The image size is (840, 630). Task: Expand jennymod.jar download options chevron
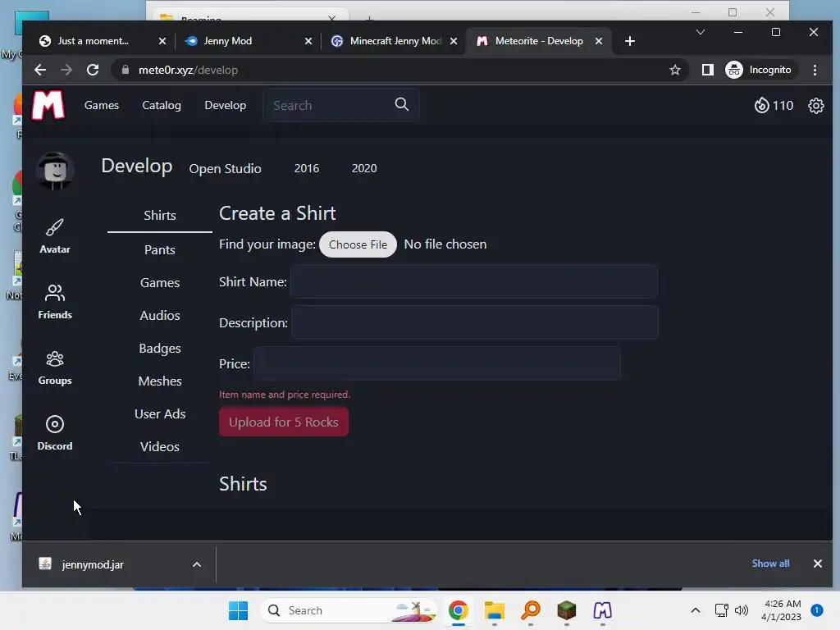tap(197, 564)
